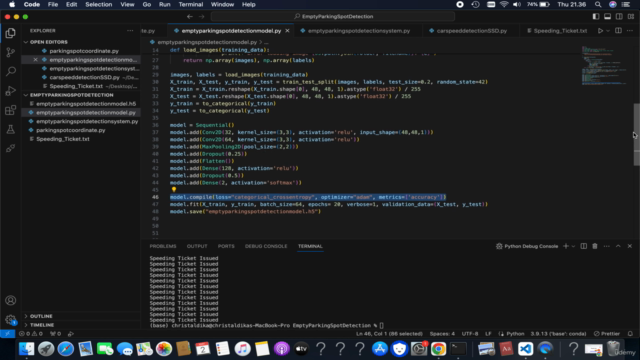Screen dimensions: 640x360
Task: Kill terminal with trash icon
Action: tap(595, 246)
